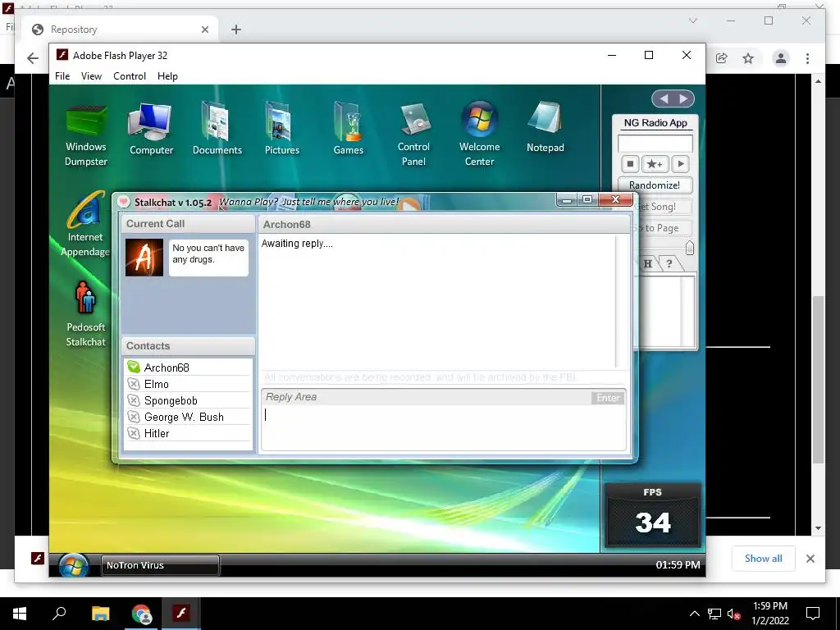Image resolution: width=840 pixels, height=630 pixels.
Task: Click the NG Radio App text field
Action: click(655, 143)
